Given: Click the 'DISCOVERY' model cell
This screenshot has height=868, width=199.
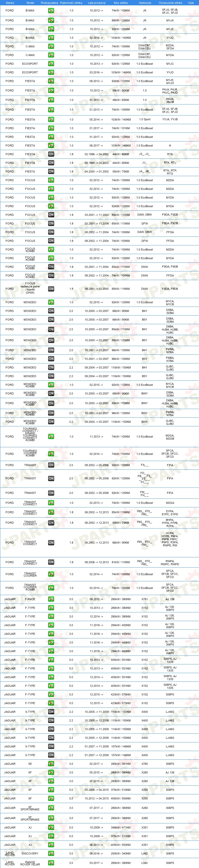Looking at the screenshot, I should [30, 853].
